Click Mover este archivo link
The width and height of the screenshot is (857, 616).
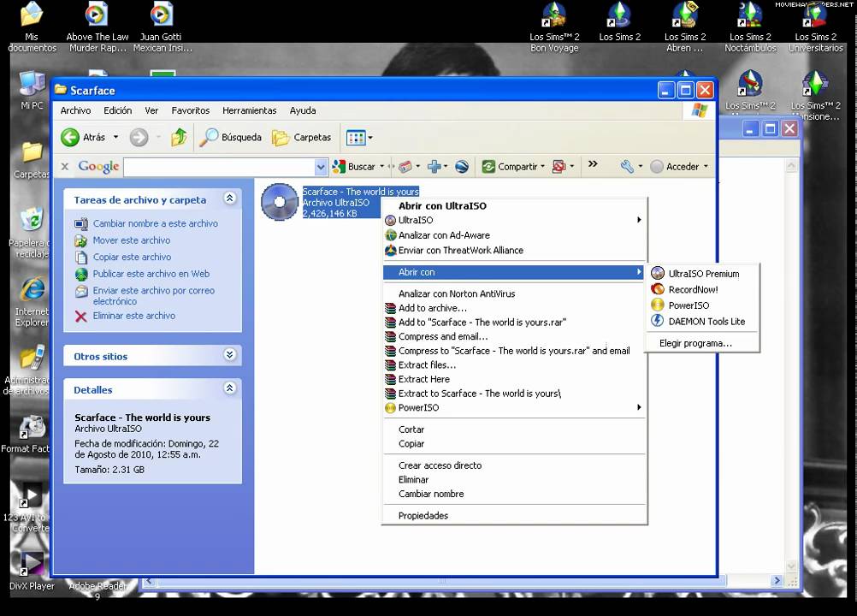coord(131,240)
